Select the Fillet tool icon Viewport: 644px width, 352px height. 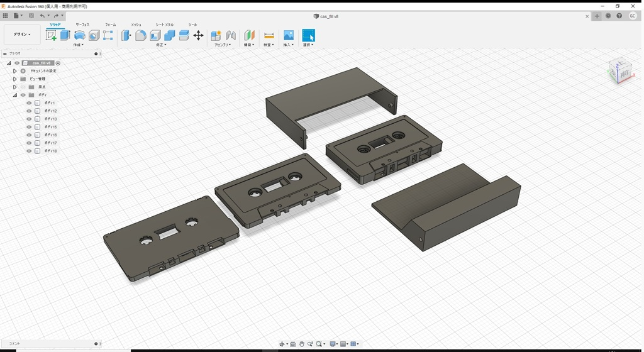tap(141, 35)
